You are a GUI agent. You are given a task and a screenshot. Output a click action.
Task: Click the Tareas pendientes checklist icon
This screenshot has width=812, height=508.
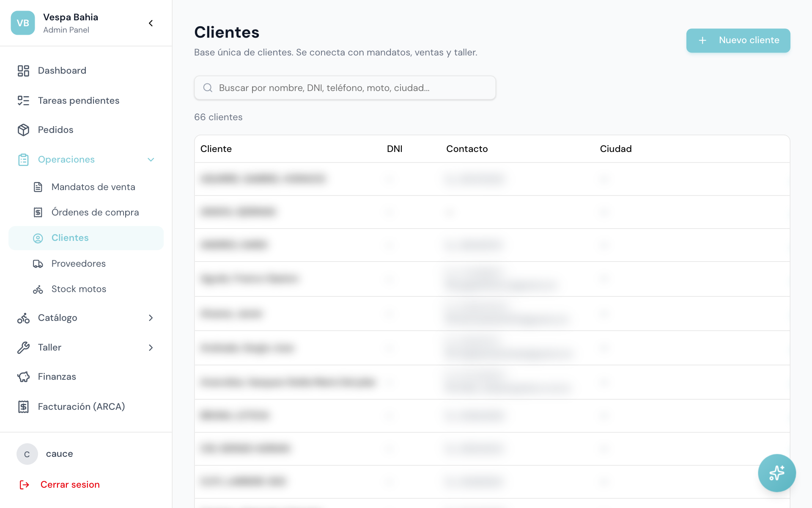pyautogui.click(x=23, y=100)
